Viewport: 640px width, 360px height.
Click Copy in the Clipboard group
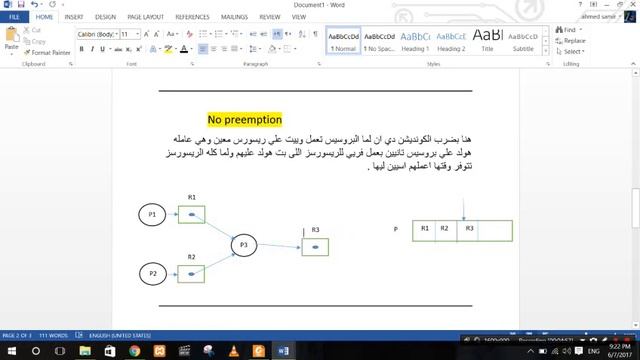[x=35, y=41]
